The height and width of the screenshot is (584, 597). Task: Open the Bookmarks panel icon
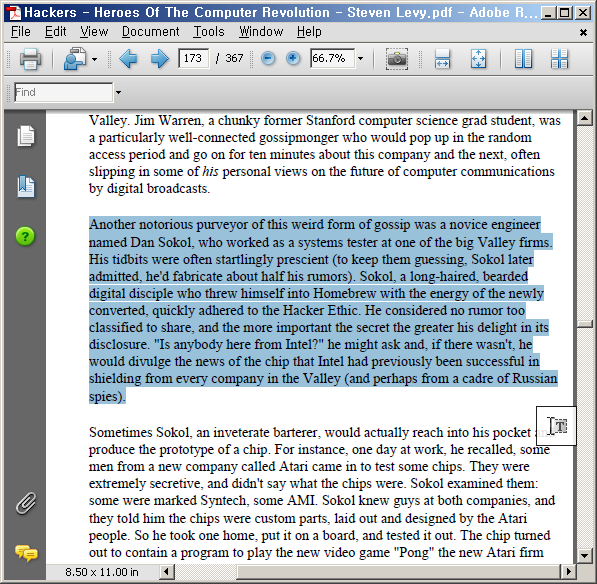click(26, 187)
